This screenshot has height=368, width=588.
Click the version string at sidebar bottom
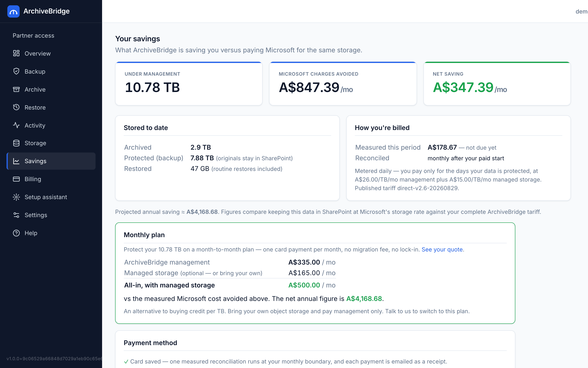coord(54,359)
